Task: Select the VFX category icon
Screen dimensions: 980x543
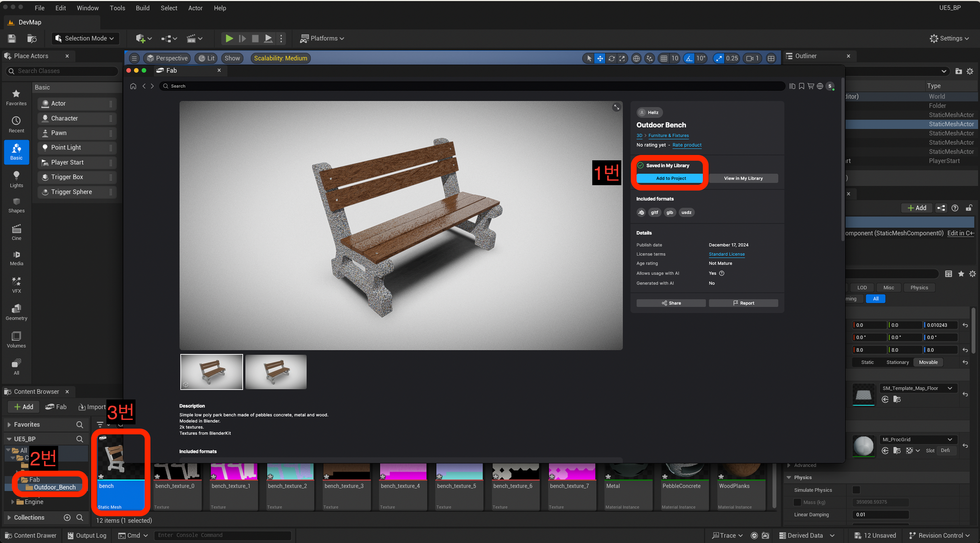Action: (16, 285)
